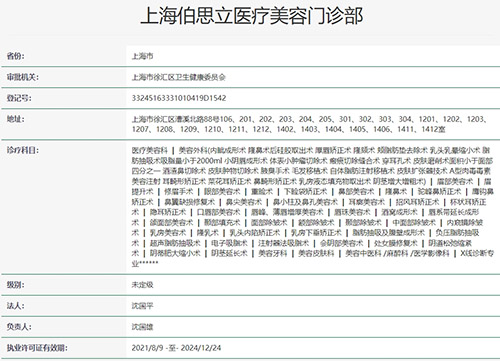500x361 pixels.
Task: Click 上海市徐汇区卫生健康委员会 value
Action: 179,77
